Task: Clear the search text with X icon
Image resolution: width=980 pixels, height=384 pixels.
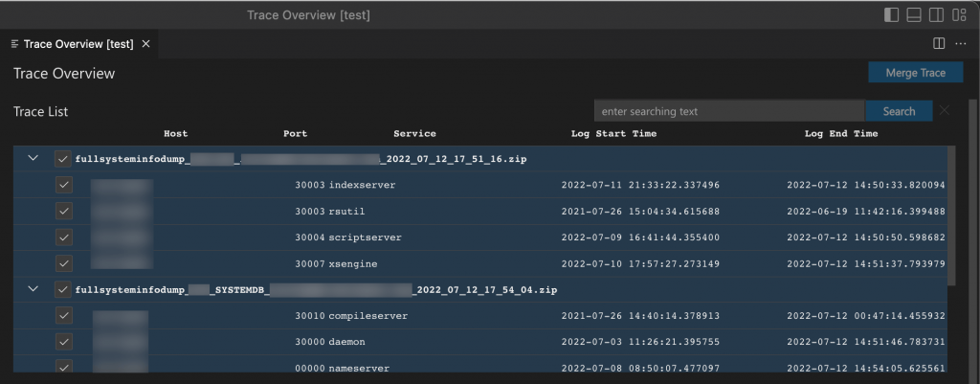Action: [x=945, y=111]
